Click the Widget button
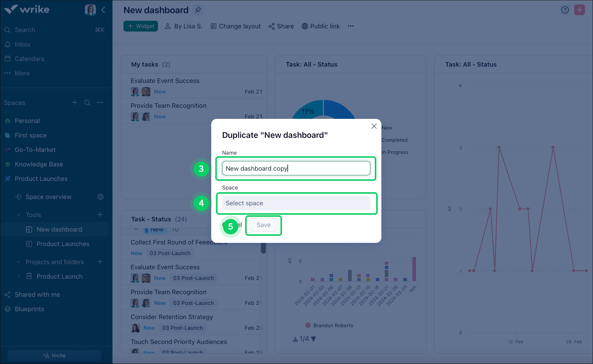The width and height of the screenshot is (593, 364). coord(141,26)
